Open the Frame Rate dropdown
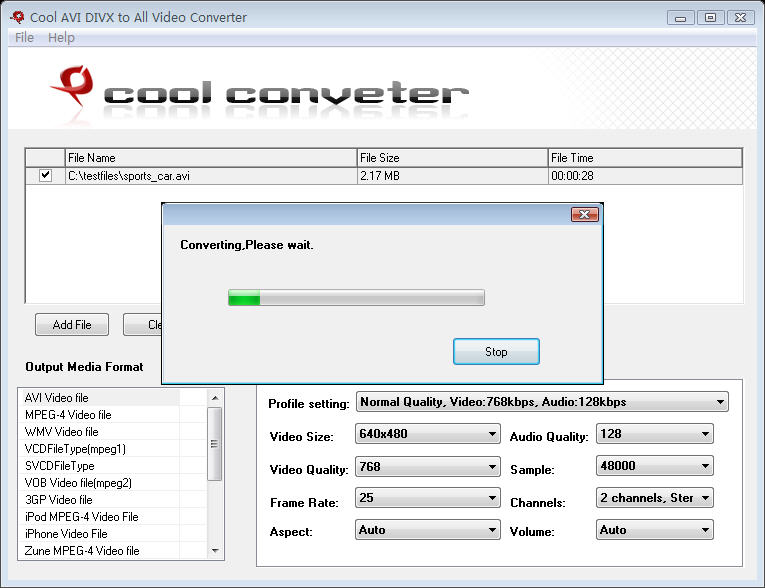 [427, 498]
